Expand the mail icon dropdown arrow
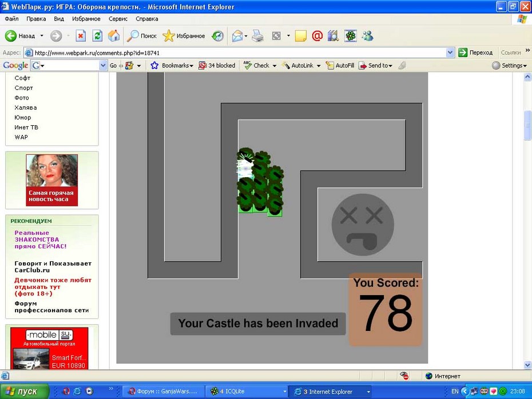Image resolution: width=532 pixels, height=399 pixels. click(x=246, y=35)
